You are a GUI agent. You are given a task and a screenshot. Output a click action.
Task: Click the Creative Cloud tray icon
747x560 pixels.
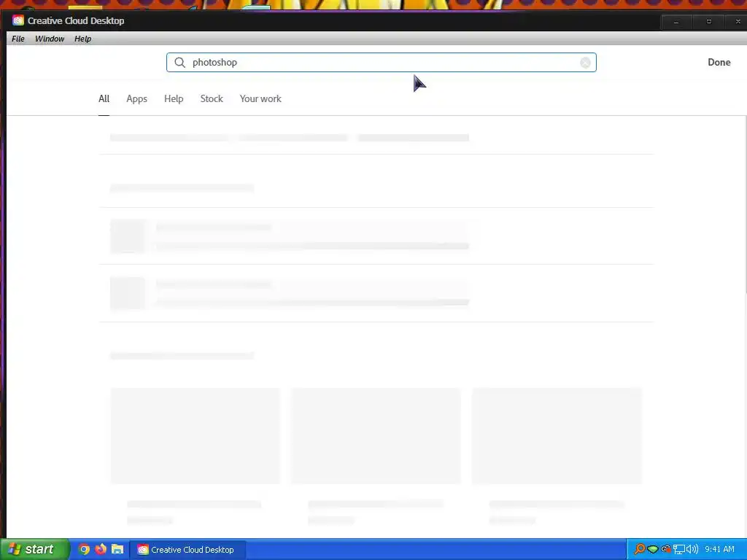pos(666,549)
